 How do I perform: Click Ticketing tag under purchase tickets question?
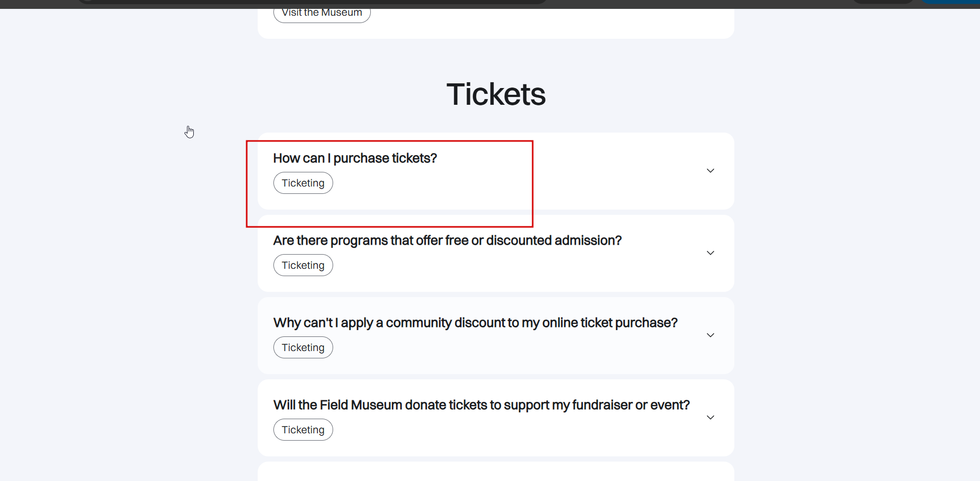pos(303,183)
